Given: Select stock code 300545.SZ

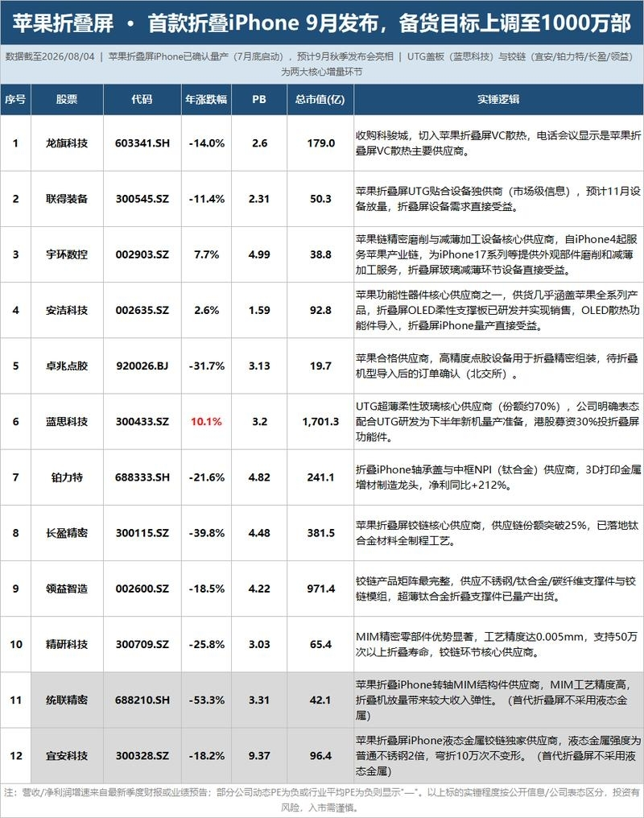Looking at the screenshot, I should 142,199.
